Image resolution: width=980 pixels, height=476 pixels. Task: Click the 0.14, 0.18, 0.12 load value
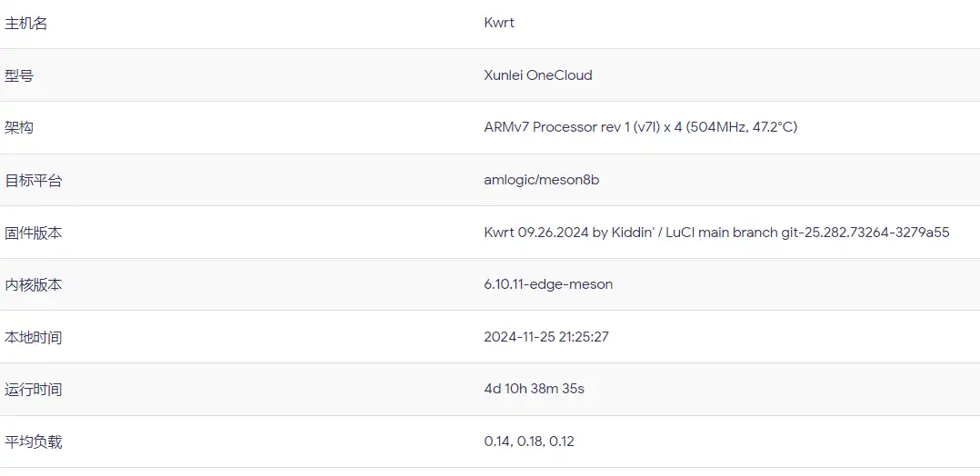pyautogui.click(x=529, y=441)
